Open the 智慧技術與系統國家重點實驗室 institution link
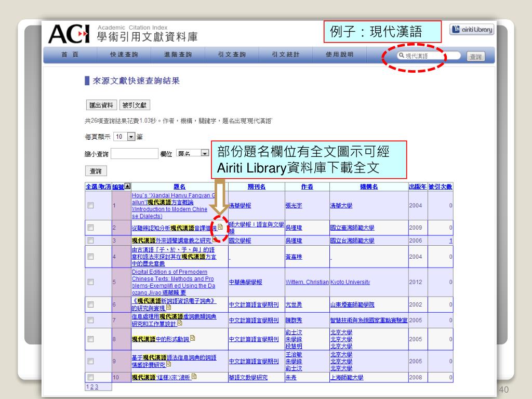Screen dimensions: 532x399 [x=369, y=320]
